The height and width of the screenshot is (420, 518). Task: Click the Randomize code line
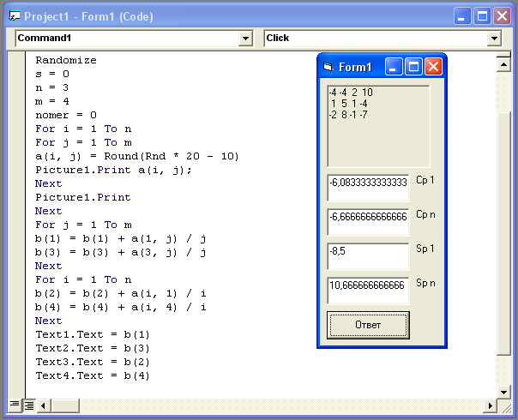click(x=66, y=60)
